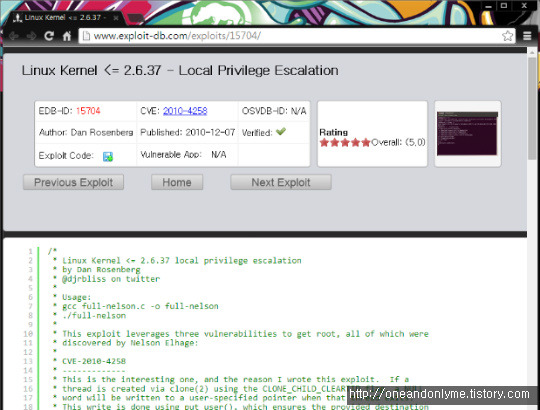Select the Linux Kernel <= 2.6.37 tab

(64, 18)
